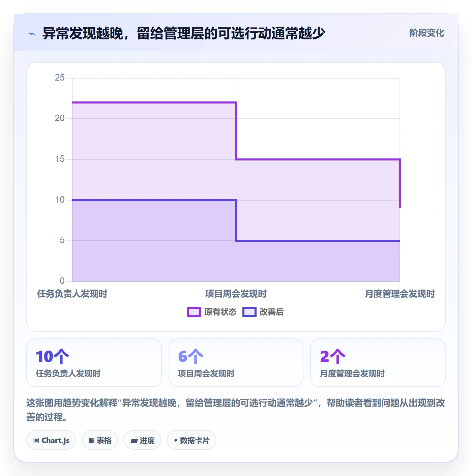Click y-axis tick value 15

point(60,159)
